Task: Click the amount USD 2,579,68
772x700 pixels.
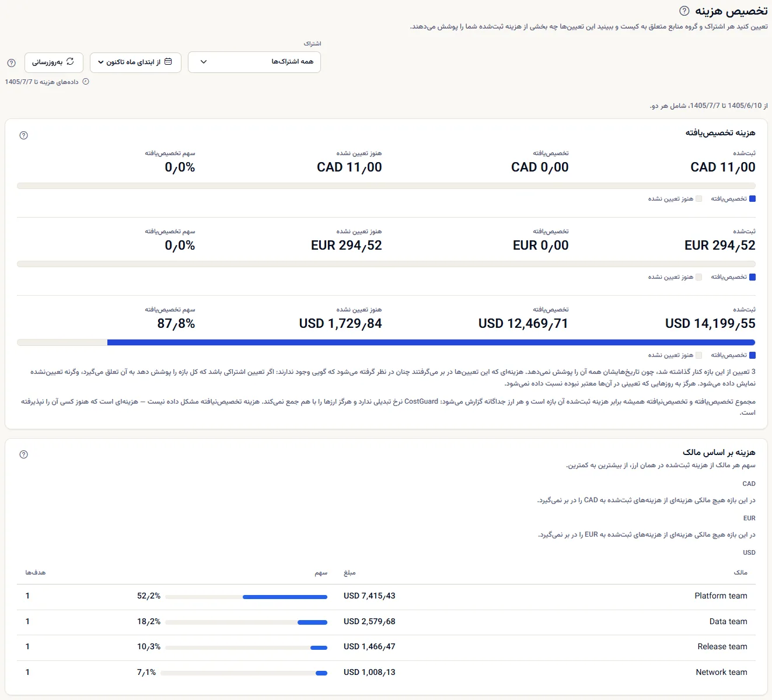Action: click(x=369, y=622)
